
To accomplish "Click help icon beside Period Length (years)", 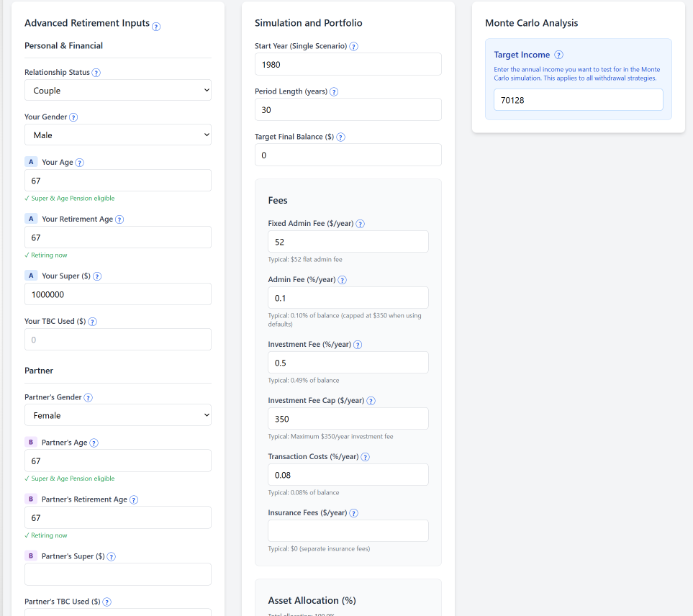I will (334, 92).
